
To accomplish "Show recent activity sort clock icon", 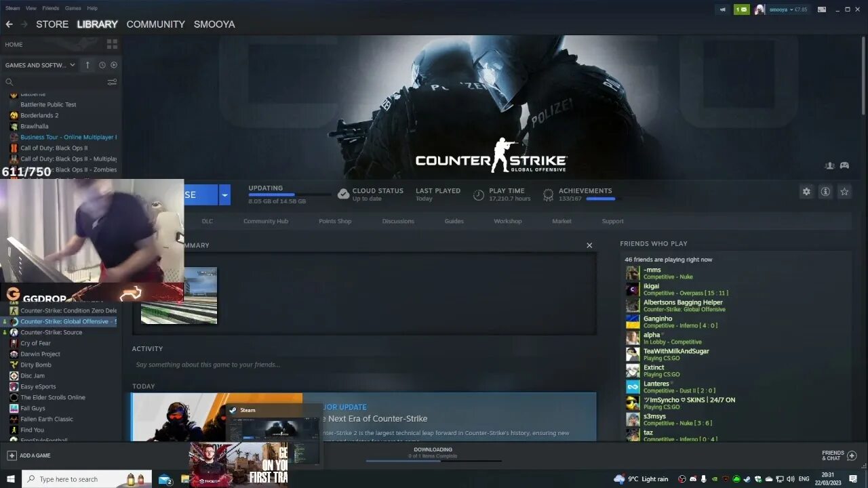I will coord(102,65).
